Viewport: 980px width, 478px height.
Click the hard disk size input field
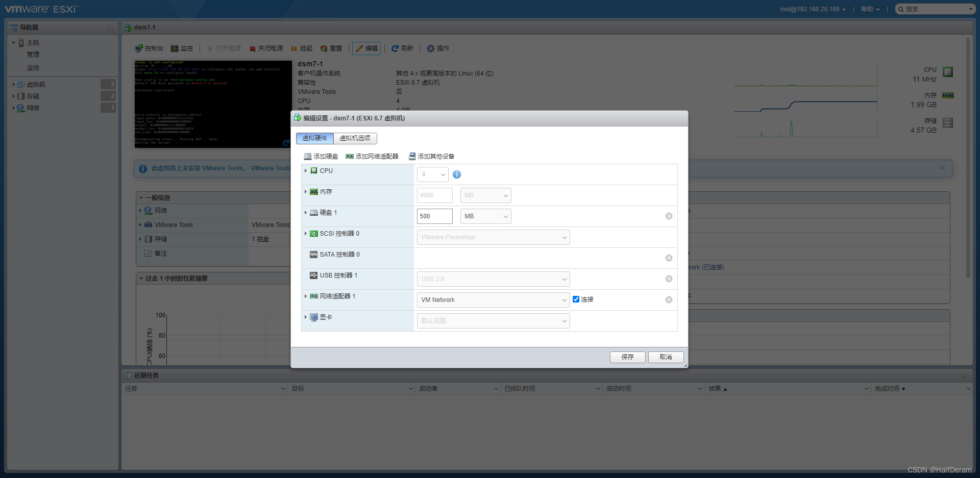[434, 216]
